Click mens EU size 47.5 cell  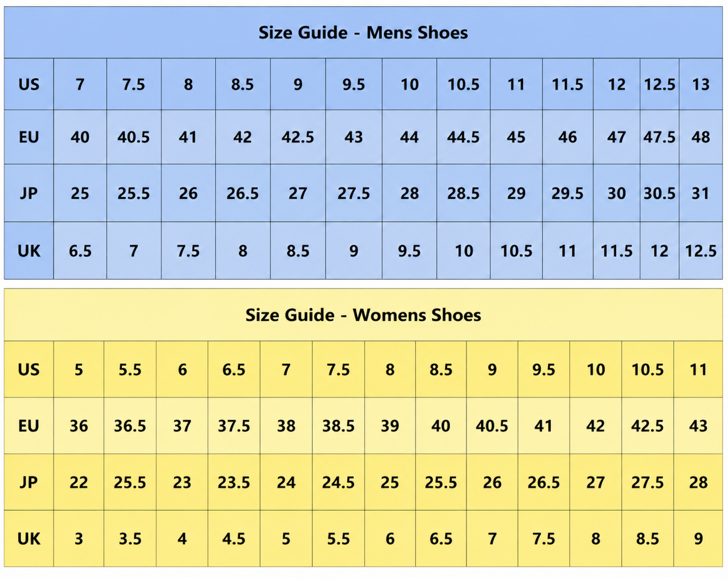point(659,137)
